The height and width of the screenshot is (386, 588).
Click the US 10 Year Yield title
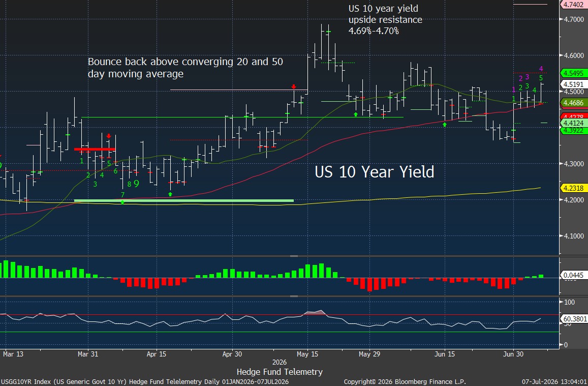pos(374,172)
